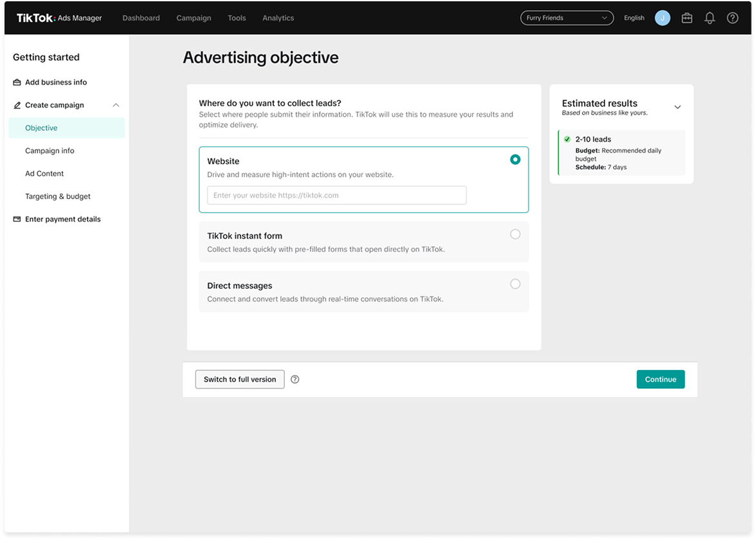
Task: Click the help icon beside Switch to full version
Action: coord(295,380)
